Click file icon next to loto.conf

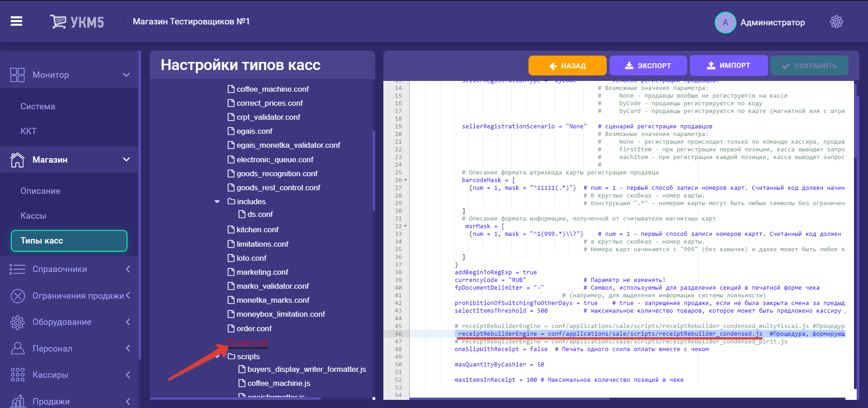[231, 258]
